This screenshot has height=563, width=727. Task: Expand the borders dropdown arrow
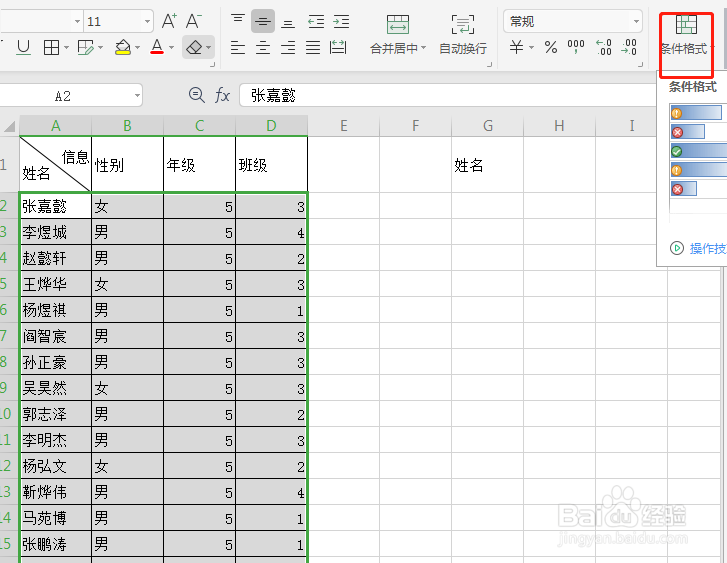tap(66, 47)
